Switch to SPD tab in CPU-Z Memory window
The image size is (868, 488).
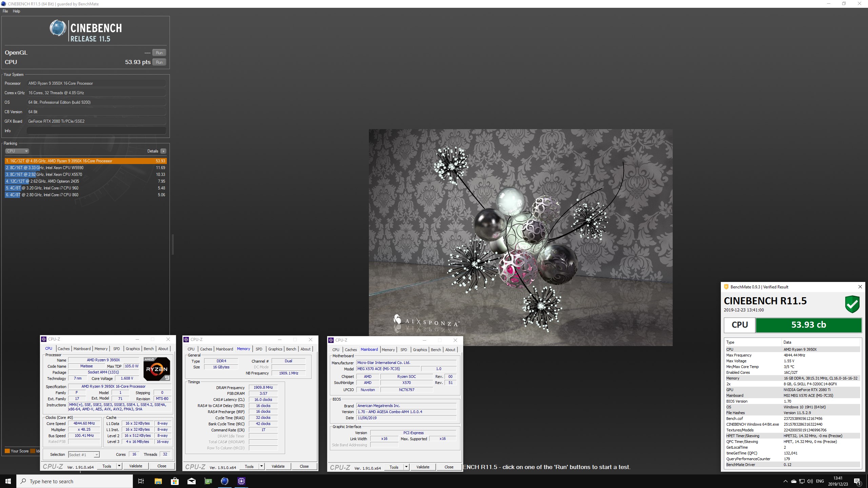pyautogui.click(x=259, y=349)
